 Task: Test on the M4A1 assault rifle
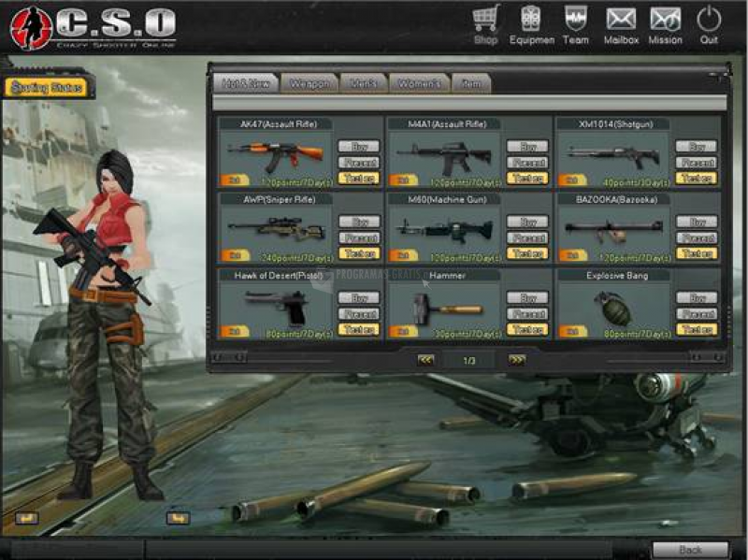527,179
